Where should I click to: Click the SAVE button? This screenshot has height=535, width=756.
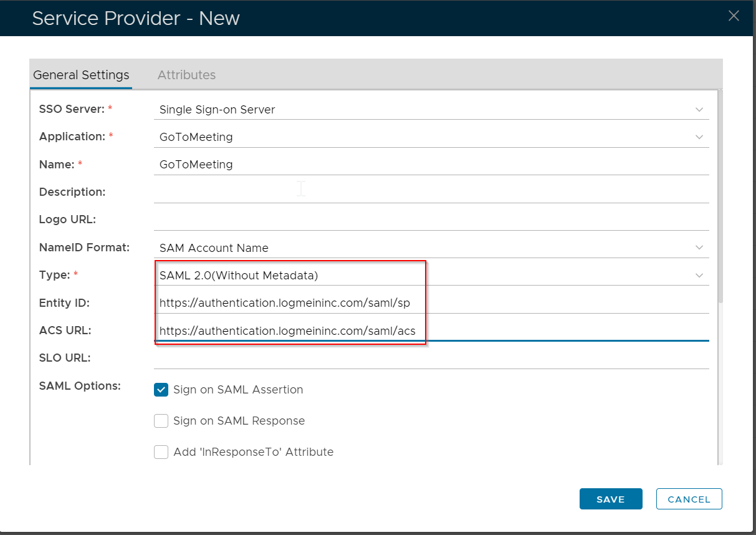pos(610,499)
